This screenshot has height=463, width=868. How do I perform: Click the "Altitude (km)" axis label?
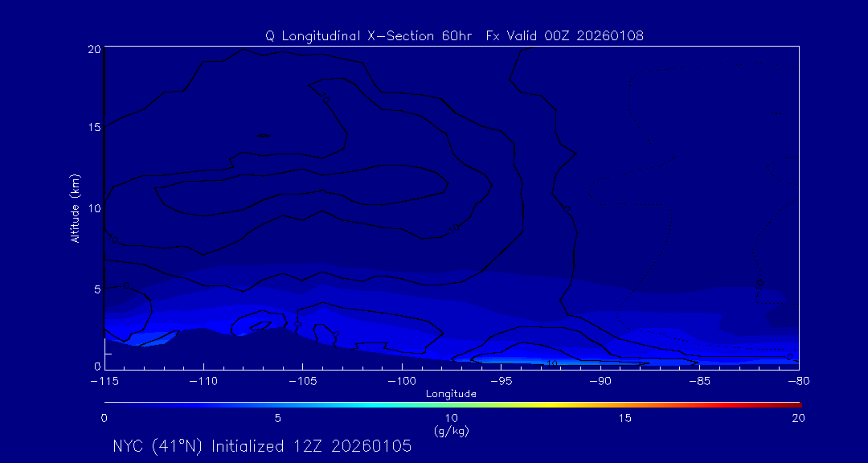coord(74,207)
